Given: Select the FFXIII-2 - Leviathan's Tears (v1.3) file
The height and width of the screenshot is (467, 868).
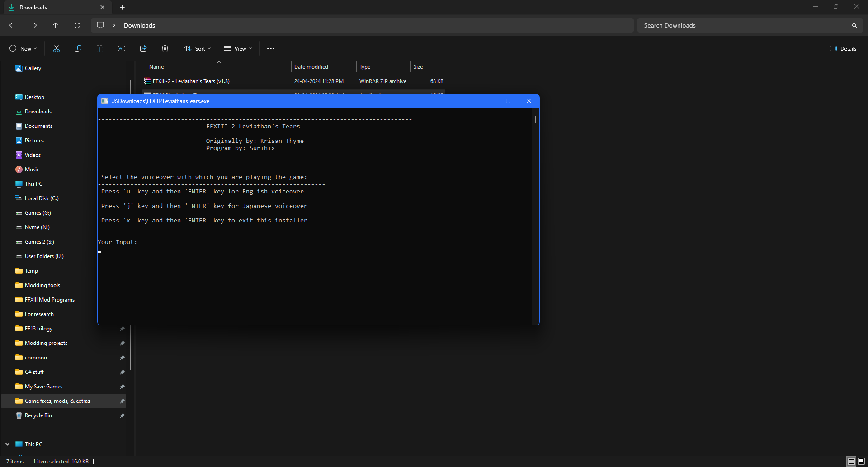Looking at the screenshot, I should point(294,81).
